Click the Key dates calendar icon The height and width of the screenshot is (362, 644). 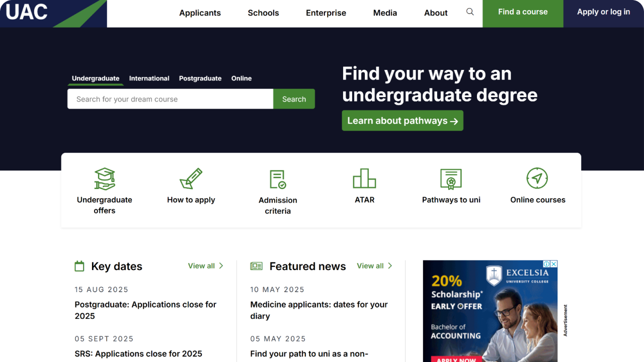tap(79, 266)
